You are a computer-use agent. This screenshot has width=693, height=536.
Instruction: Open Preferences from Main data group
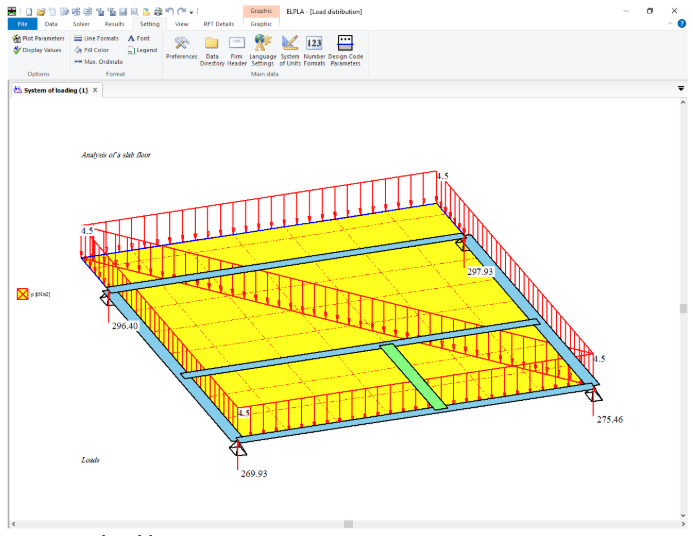pos(181,49)
